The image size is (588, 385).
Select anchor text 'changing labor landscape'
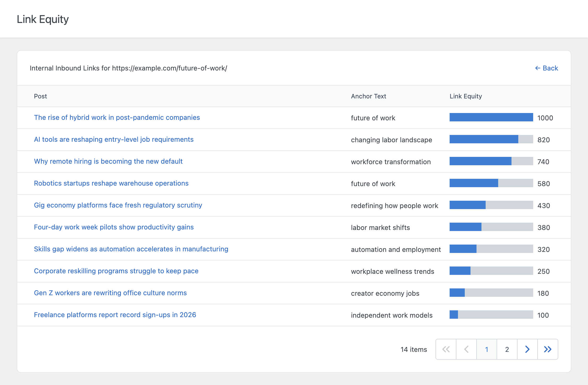391,140
